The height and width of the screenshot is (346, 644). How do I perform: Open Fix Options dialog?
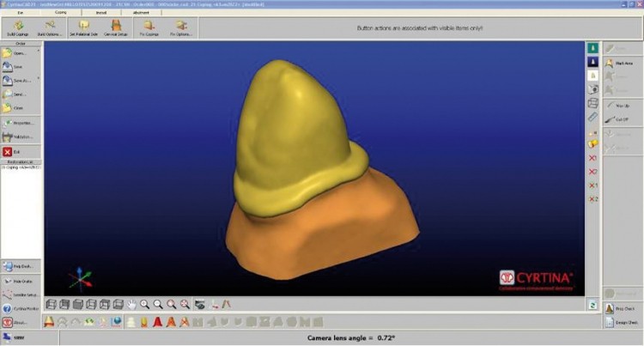[181, 28]
